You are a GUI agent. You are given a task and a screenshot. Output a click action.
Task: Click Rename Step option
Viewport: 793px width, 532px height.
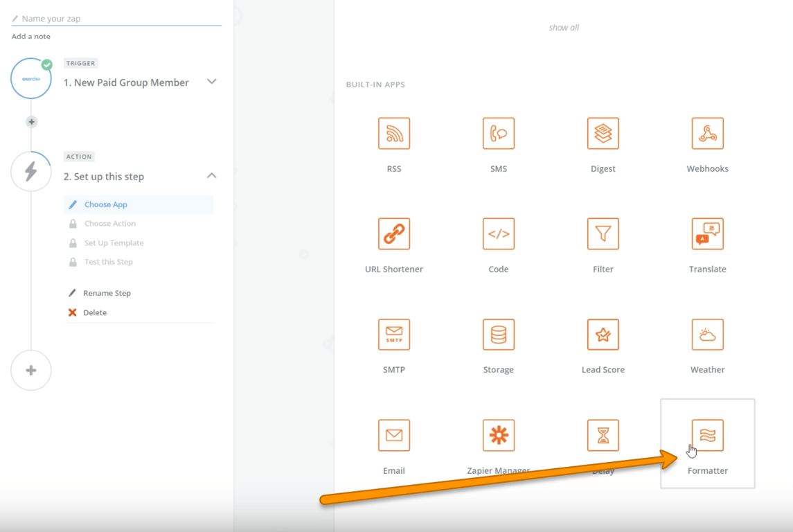107,293
